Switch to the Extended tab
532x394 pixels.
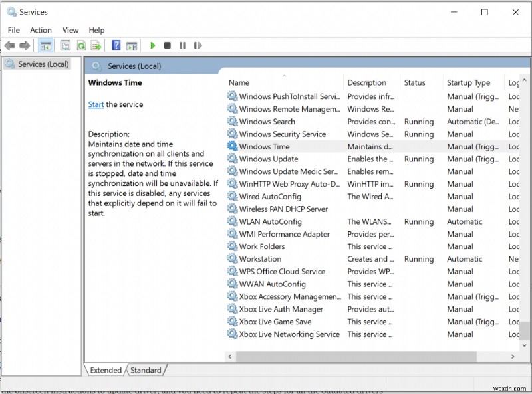105,370
